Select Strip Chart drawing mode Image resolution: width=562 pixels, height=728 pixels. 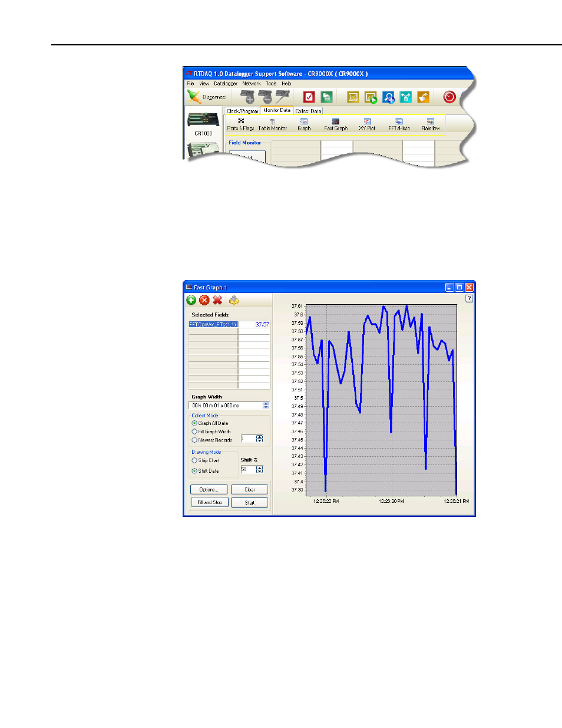[194, 460]
